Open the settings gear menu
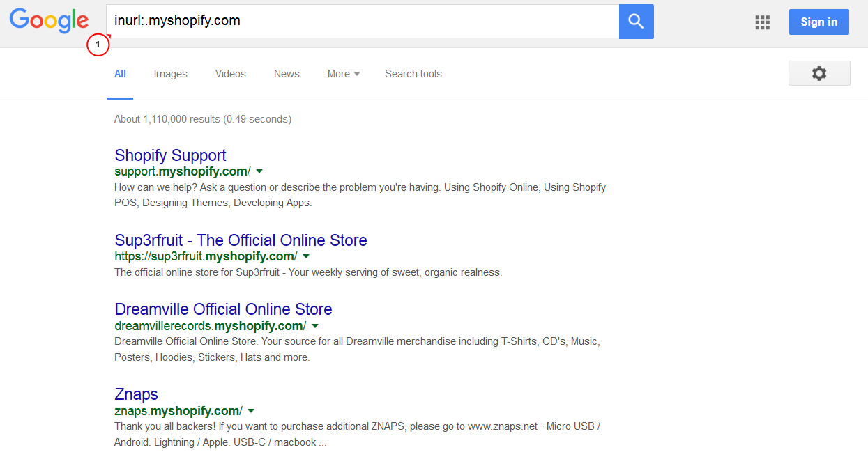868x459 pixels. (x=819, y=73)
